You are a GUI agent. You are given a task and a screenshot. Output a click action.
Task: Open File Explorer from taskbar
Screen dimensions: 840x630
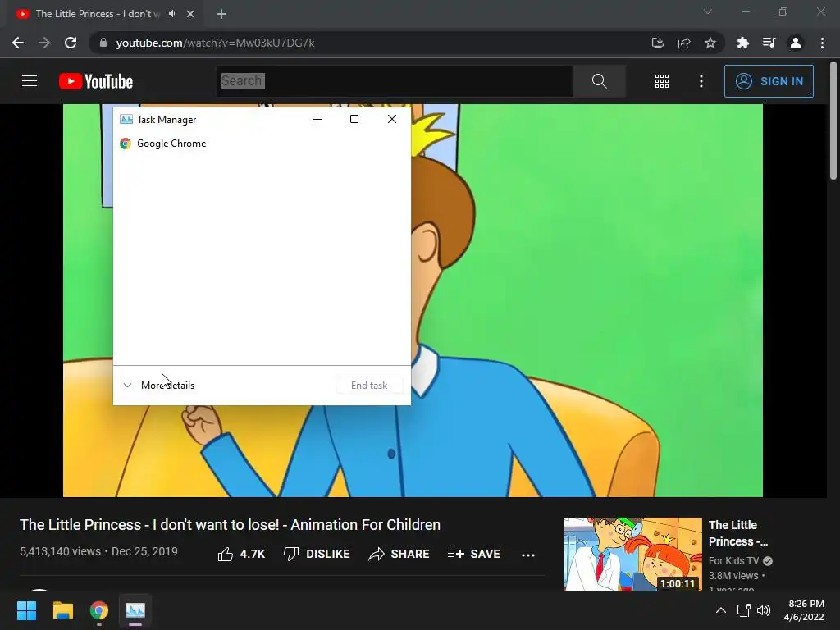(62, 610)
